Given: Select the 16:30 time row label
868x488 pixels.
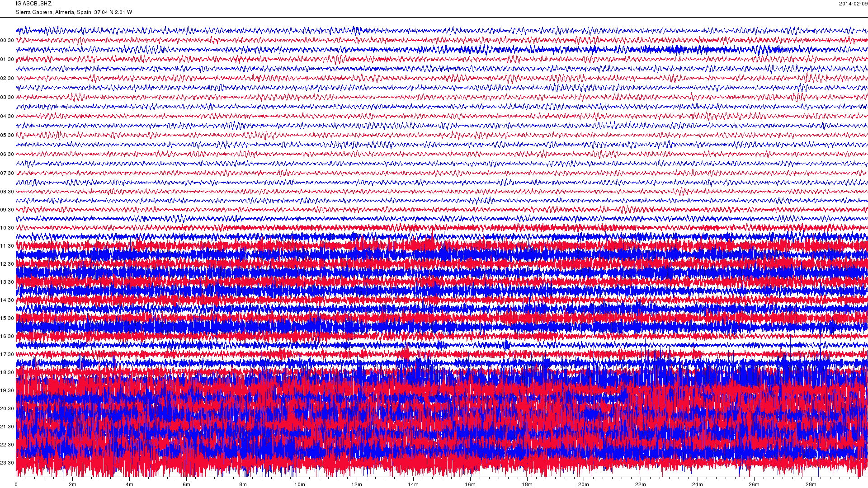Looking at the screenshot, I should coord(7,336).
